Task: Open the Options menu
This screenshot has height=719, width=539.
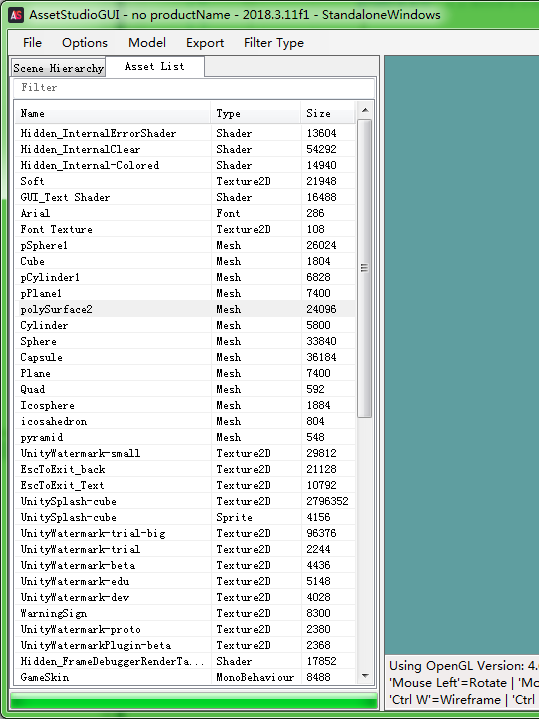Action: 85,43
